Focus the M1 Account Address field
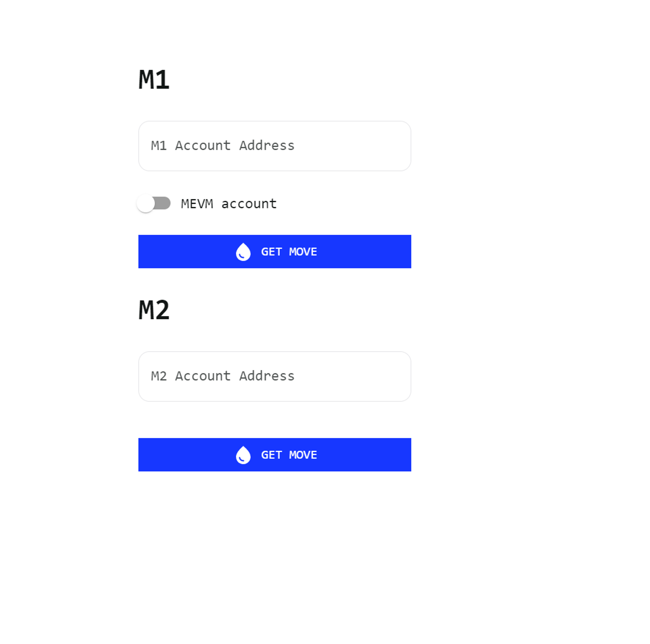Image resolution: width=650 pixels, height=644 pixels. click(x=275, y=146)
